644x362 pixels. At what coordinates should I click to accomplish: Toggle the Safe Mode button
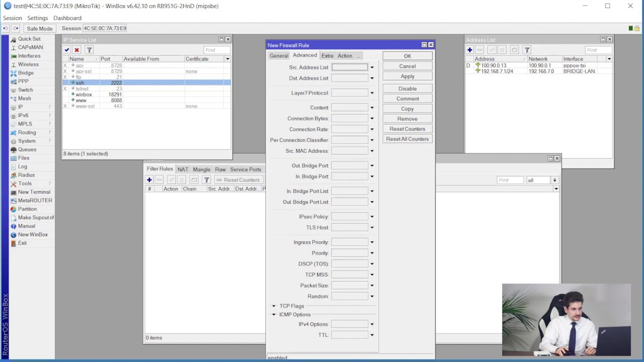tap(39, 29)
